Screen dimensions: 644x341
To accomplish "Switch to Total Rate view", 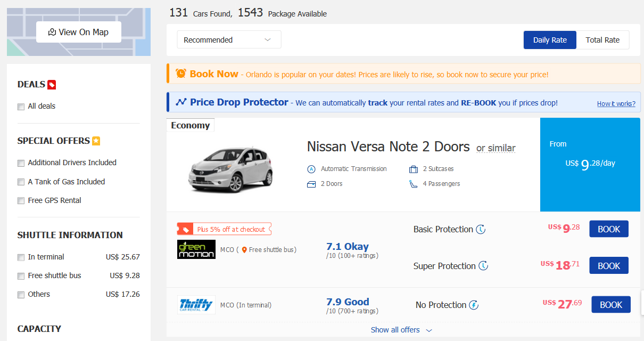I will [602, 40].
